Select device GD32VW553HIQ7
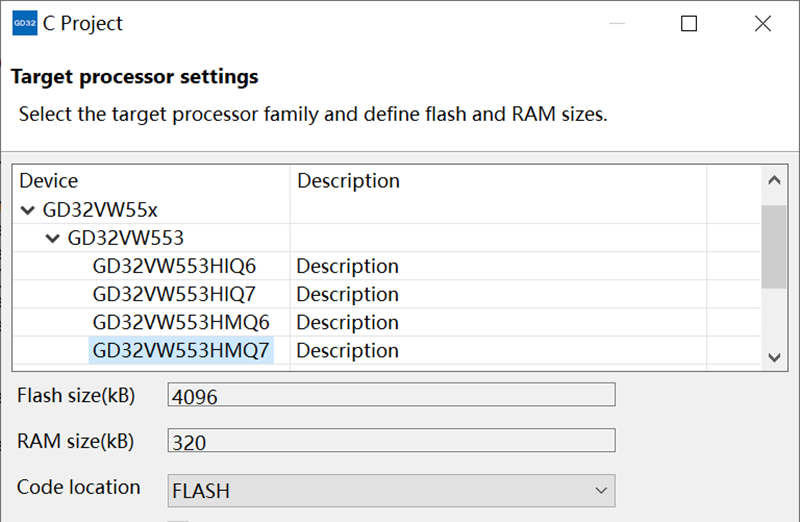 tap(174, 294)
